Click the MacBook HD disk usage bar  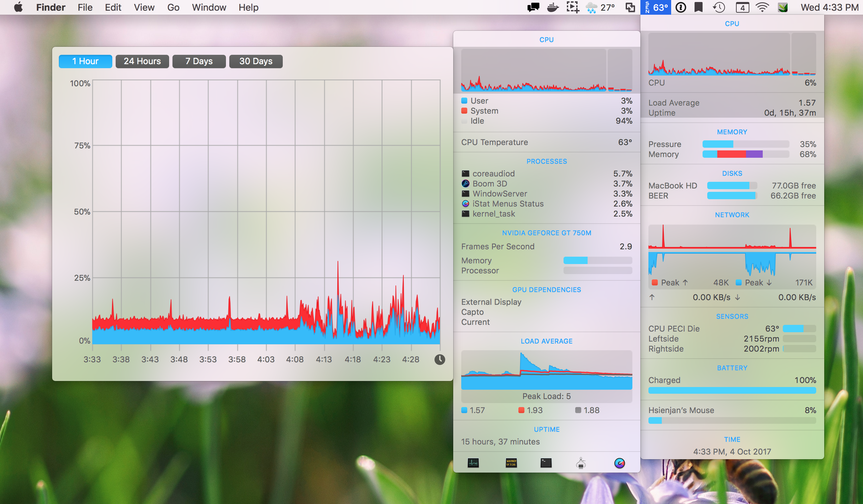732,185
